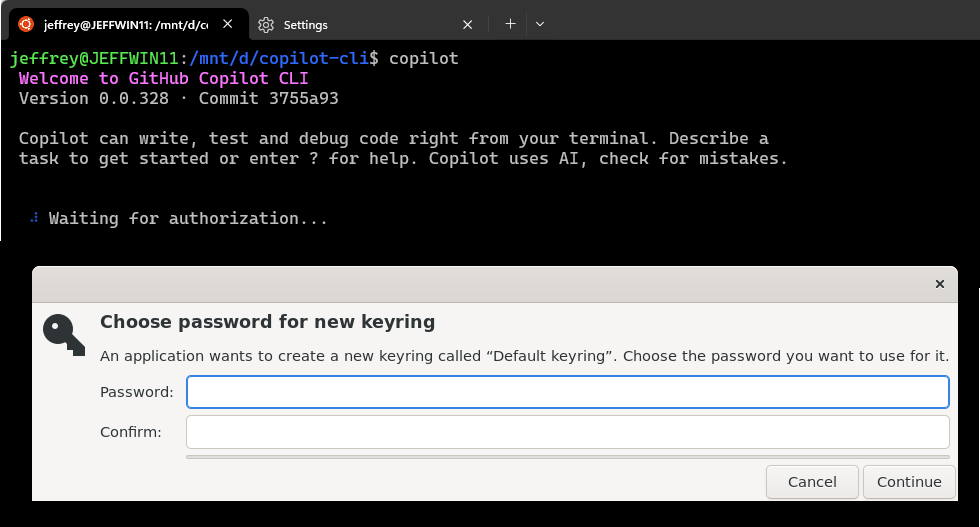Close the Settings tab
Screen dimensions: 980x527
[x=468, y=24]
